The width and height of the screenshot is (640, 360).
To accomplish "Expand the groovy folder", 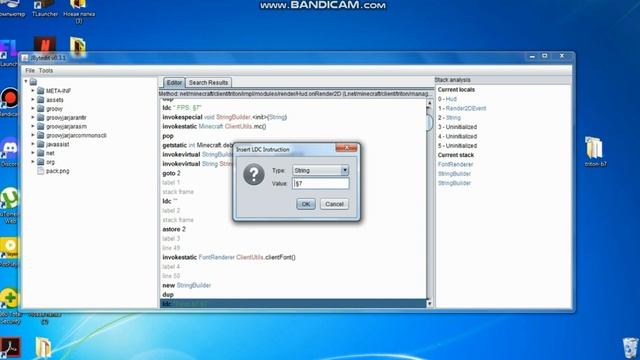I will pos(33,109).
